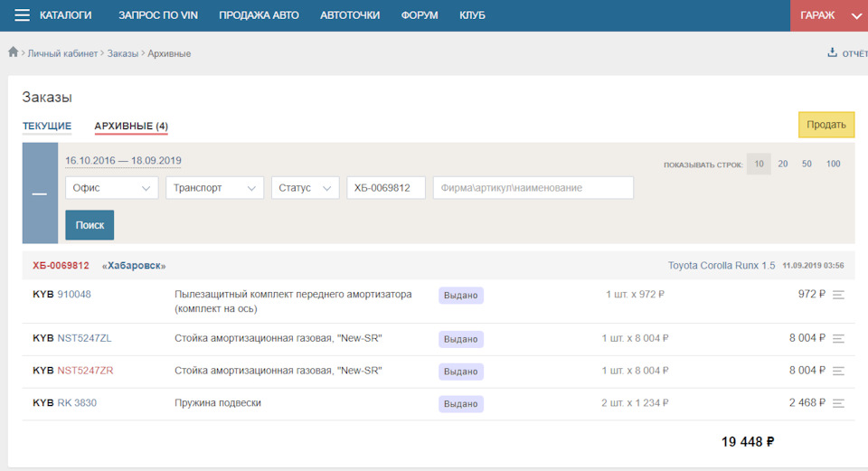Click Выдано status badge for 910048
Viewport: 868px width, 471px height.
tap(460, 296)
